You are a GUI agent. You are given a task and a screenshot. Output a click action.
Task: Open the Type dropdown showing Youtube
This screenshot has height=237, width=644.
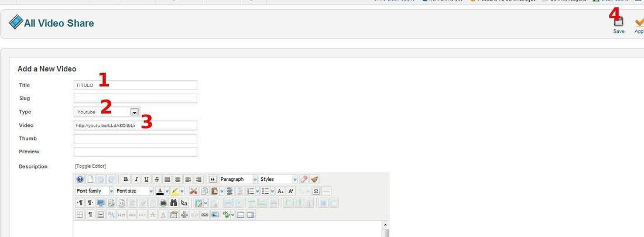pos(107,112)
